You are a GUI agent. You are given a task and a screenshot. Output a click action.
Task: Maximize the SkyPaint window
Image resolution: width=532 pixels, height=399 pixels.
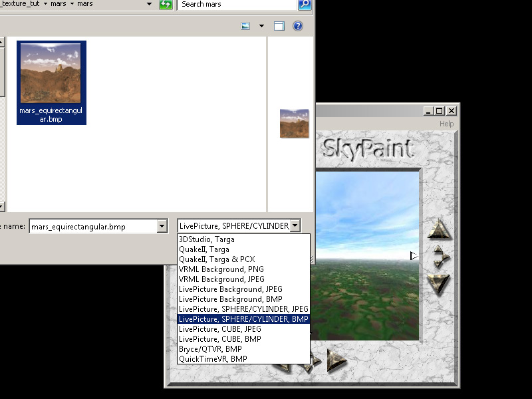pyautogui.click(x=440, y=111)
